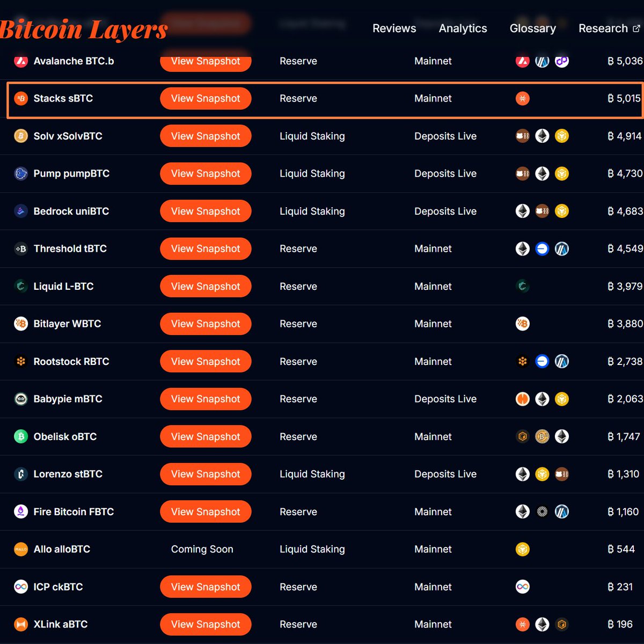
Task: Click the Pump pumpBTC token logo
Action: pos(21,174)
